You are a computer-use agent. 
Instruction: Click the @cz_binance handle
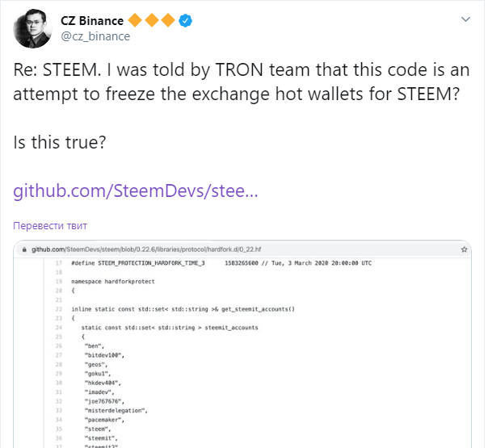[x=95, y=36]
